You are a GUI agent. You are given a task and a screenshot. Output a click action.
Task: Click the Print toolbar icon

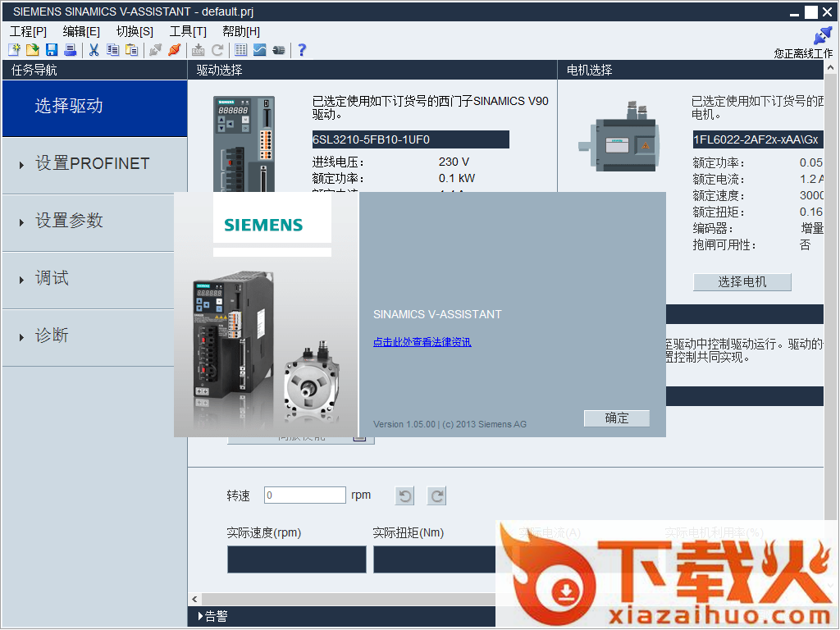(71, 50)
